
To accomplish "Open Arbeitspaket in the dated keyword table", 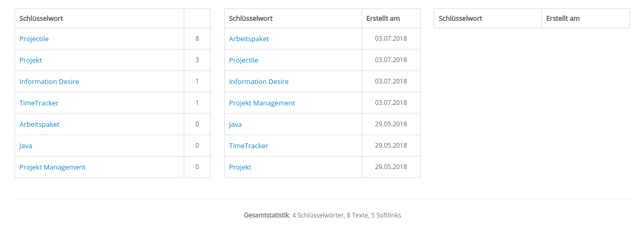I will [249, 39].
